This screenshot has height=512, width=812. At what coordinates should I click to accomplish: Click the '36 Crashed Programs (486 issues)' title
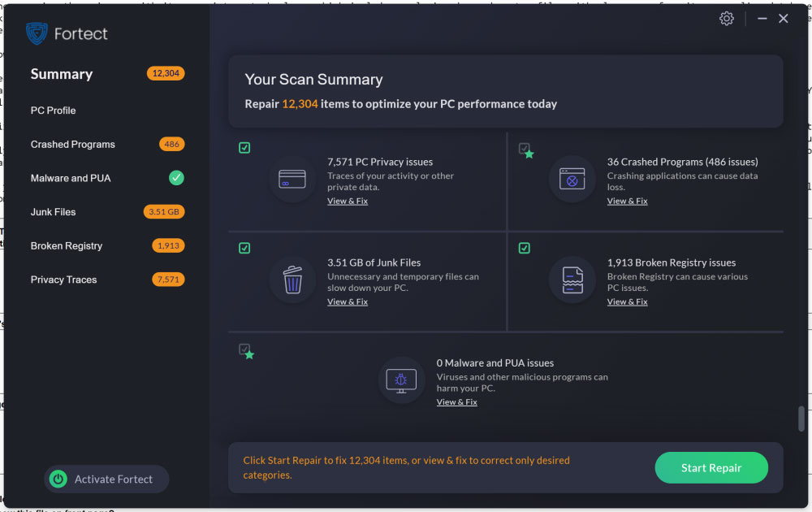[x=683, y=162]
